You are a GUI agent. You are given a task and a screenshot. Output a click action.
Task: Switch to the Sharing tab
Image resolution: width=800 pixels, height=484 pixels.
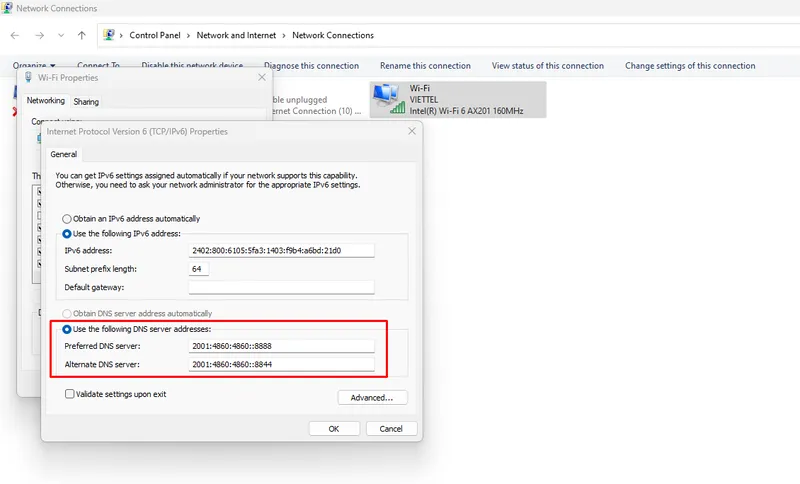[86, 101]
